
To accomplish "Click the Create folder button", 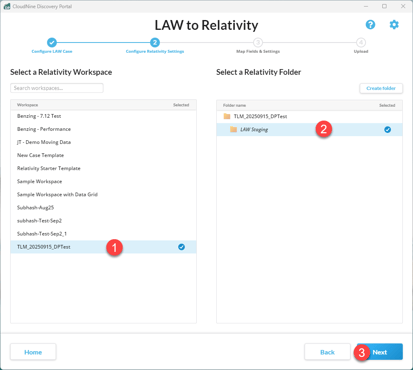I will tap(381, 88).
